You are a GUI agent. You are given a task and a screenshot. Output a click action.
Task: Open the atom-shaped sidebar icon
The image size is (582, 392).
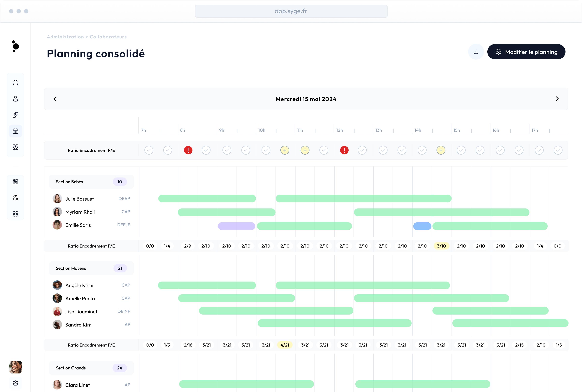(x=15, y=147)
